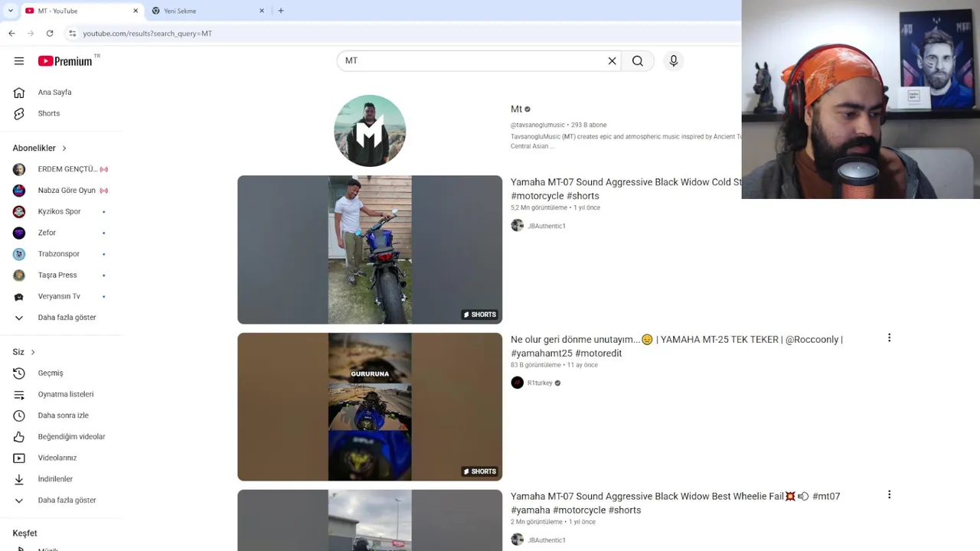
Task: Click the R1turkey channel avatar
Action: click(x=518, y=383)
